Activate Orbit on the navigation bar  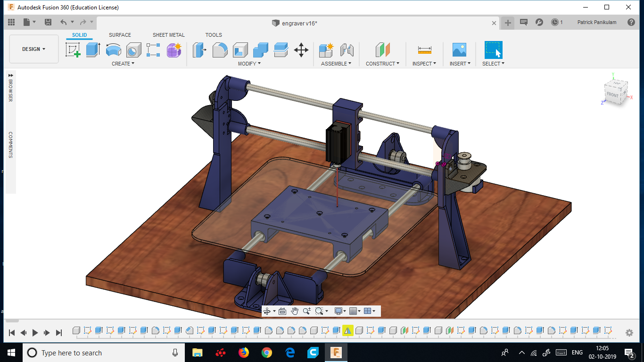(268, 311)
